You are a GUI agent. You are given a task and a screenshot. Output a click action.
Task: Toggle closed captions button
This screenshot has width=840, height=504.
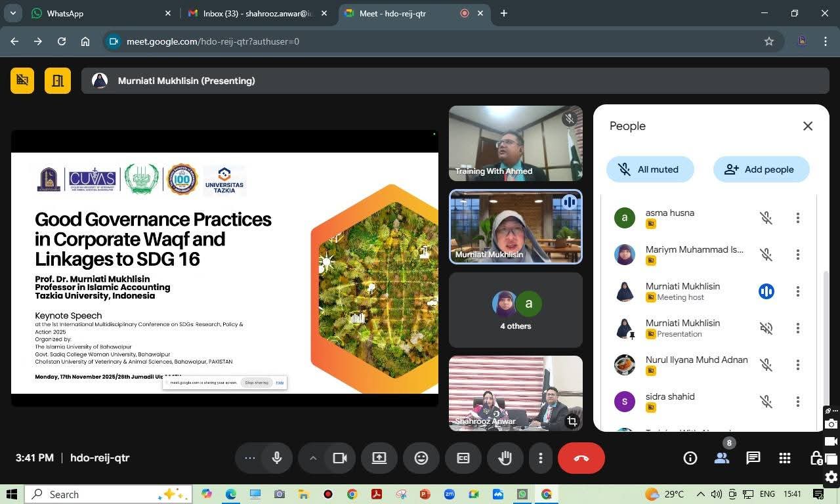463,458
